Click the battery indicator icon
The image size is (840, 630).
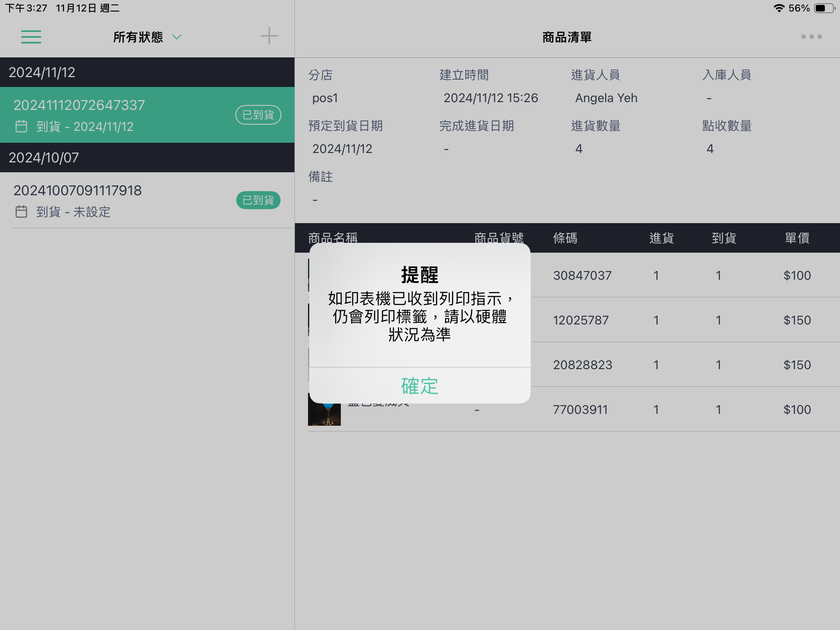pos(825,8)
